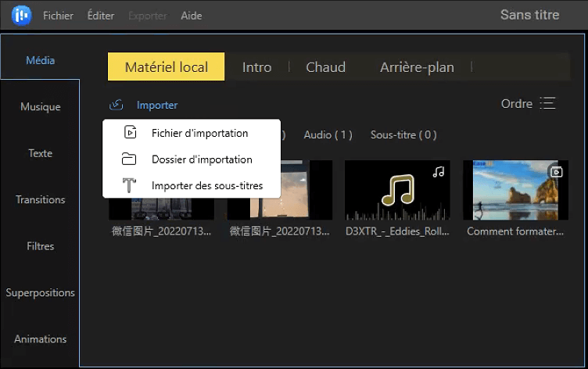Open the Fichier menu
The width and height of the screenshot is (588, 369).
[58, 16]
